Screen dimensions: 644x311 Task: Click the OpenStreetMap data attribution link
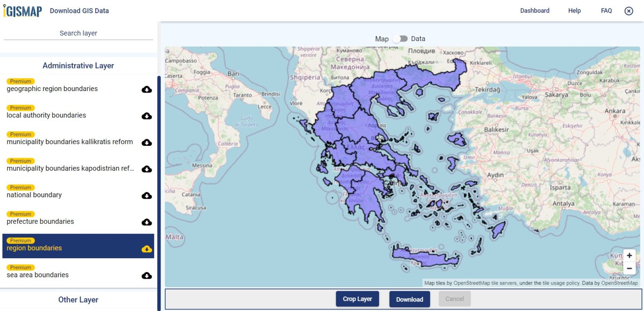pos(620,283)
